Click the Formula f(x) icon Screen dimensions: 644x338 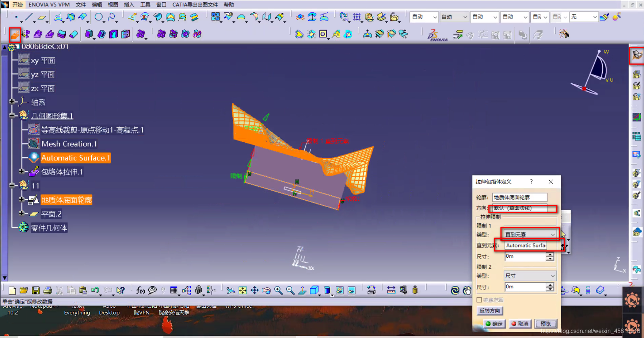140,290
